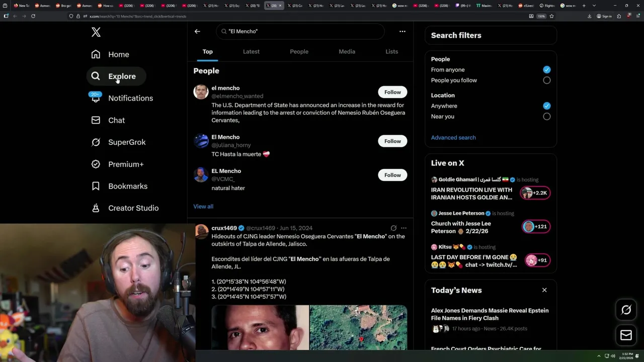Open more options on crux1469 post
Viewport: 644px width, 362px height.
pos(404,228)
